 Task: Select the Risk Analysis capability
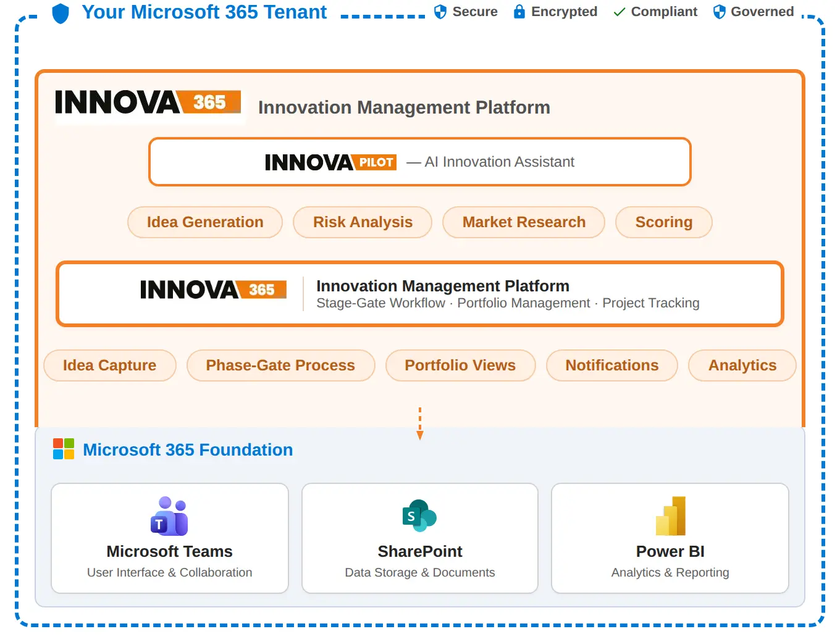pos(363,222)
